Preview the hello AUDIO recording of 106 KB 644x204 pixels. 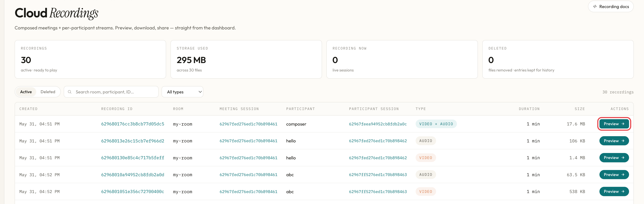click(614, 141)
